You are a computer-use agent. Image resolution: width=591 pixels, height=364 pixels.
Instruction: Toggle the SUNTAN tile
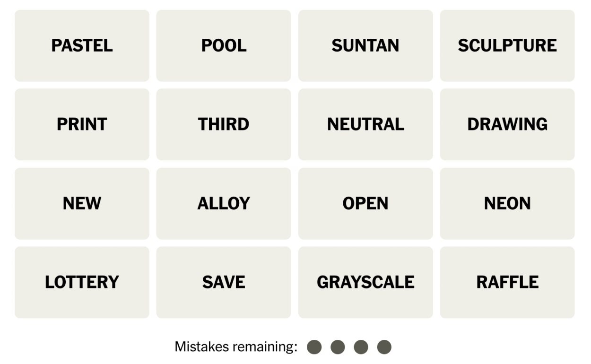tap(365, 45)
